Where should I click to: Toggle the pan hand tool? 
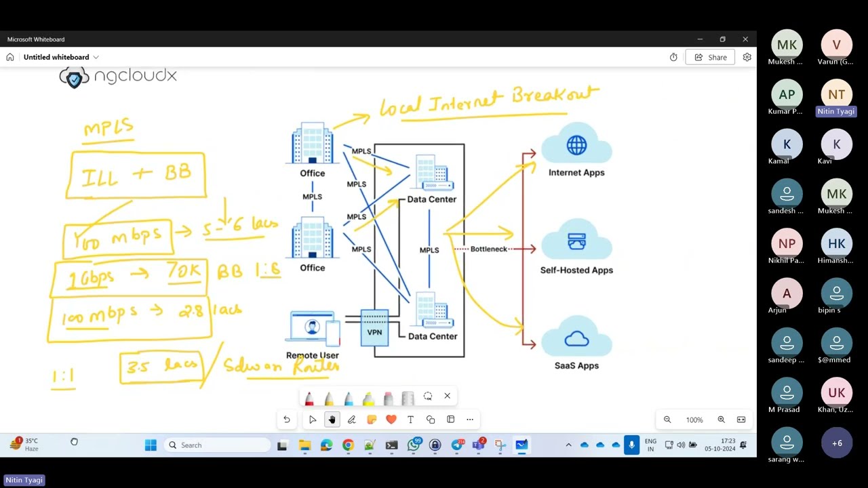[332, 420]
